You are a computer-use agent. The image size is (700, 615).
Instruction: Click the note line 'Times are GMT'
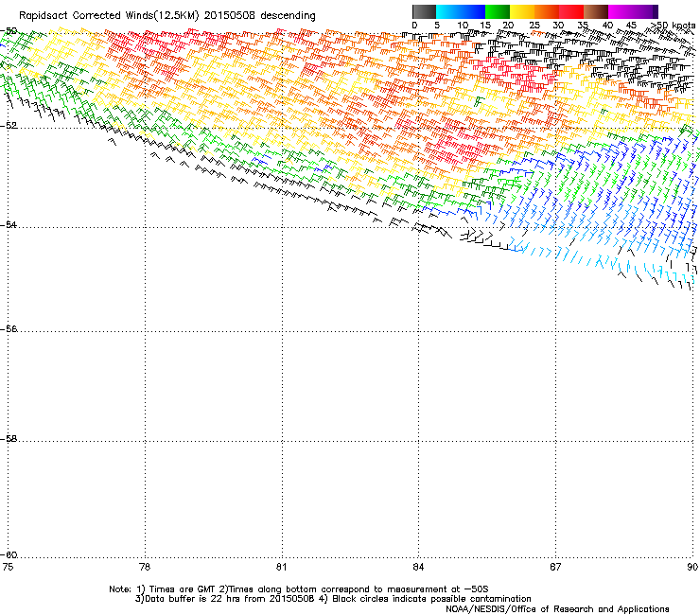pos(183,589)
